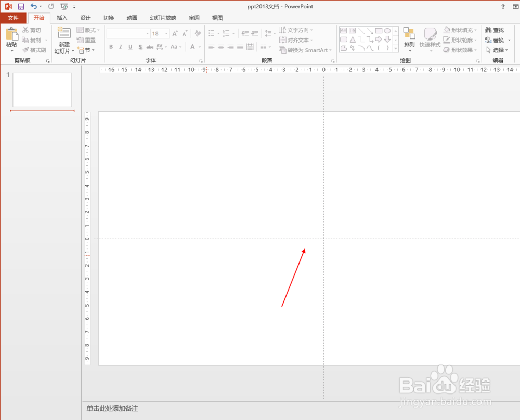Image resolution: width=520 pixels, height=420 pixels.
Task: Expand the shapes gallery more arrow
Action: point(396,48)
